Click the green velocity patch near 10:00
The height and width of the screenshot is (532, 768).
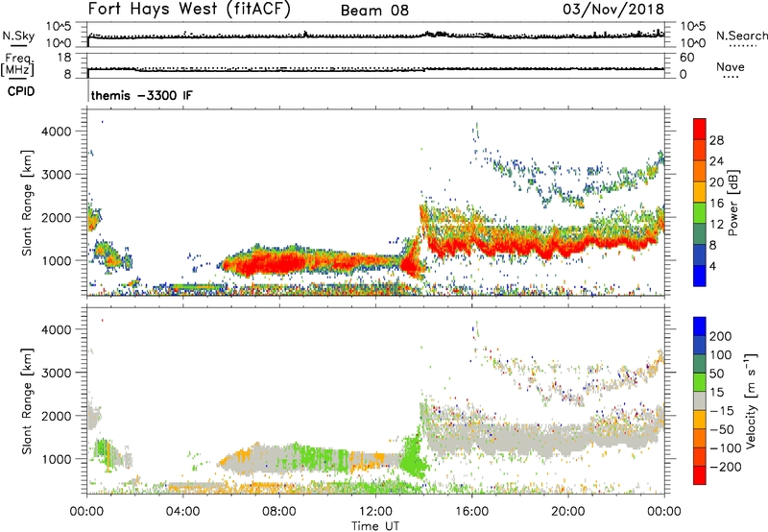tap(319, 458)
